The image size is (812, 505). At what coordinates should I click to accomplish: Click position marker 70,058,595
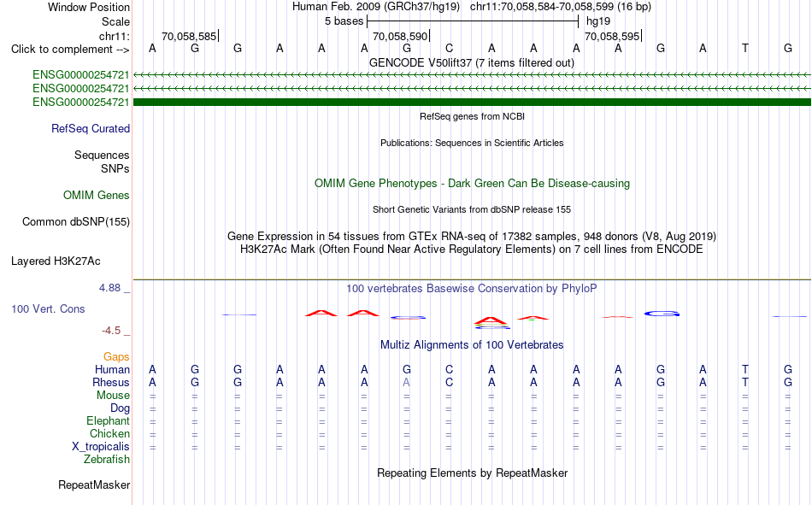tap(612, 36)
